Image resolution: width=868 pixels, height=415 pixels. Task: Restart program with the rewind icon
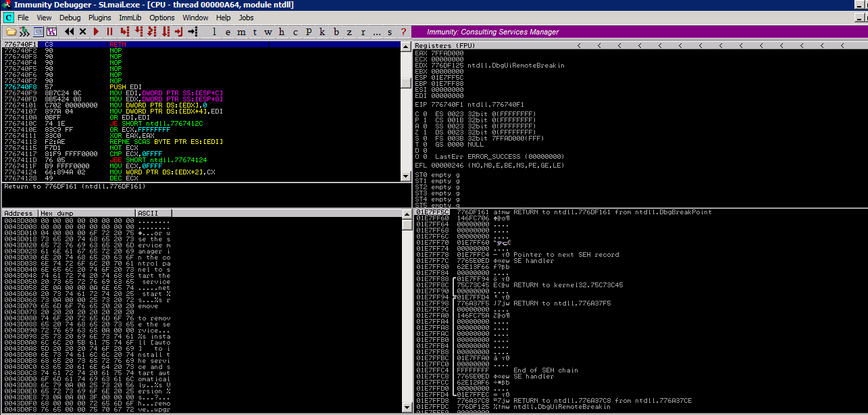[x=70, y=32]
